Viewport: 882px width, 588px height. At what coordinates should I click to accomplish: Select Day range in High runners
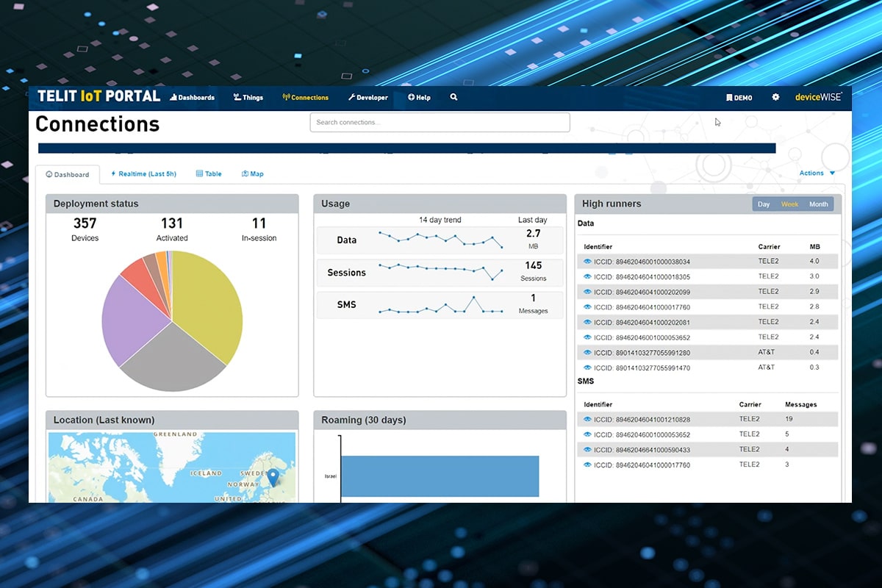(764, 204)
